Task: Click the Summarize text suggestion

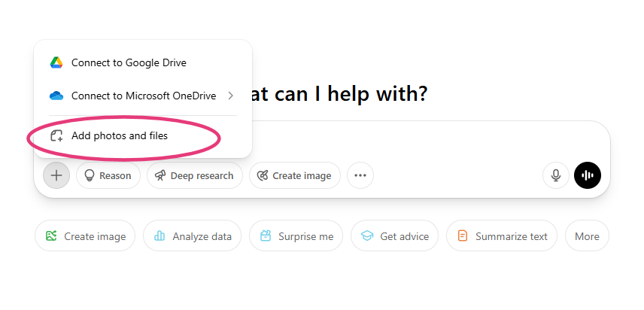Action: (502, 236)
